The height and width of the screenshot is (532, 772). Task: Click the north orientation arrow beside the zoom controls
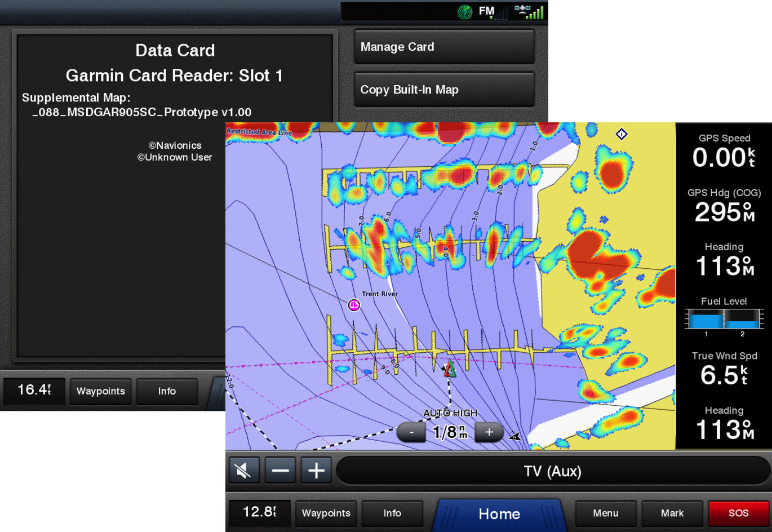pyautogui.click(x=514, y=436)
